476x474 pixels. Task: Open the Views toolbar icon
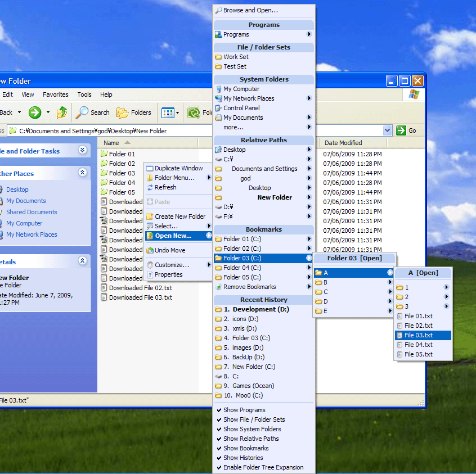pos(168,112)
